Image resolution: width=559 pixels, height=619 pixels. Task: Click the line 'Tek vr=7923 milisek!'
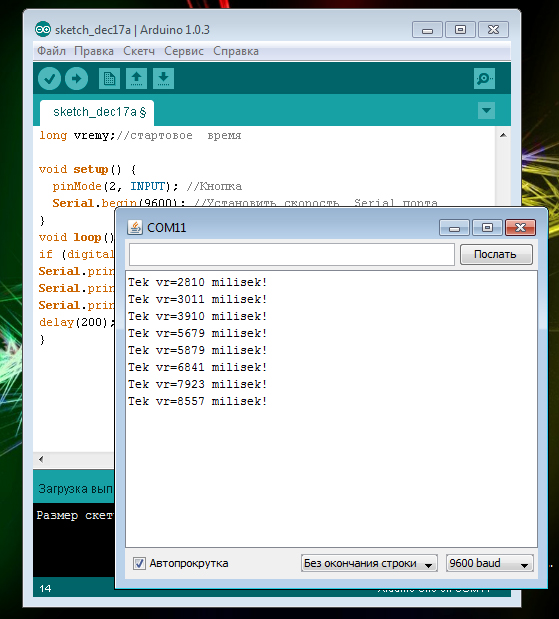(197, 384)
